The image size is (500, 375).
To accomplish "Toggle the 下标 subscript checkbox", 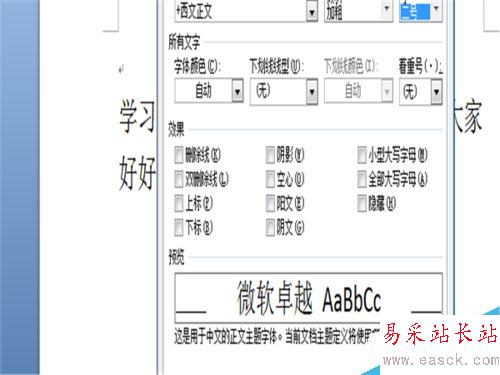I will [x=179, y=228].
